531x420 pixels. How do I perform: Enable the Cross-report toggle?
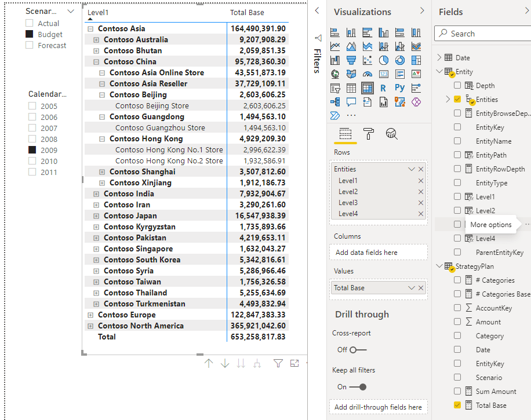coord(358,350)
